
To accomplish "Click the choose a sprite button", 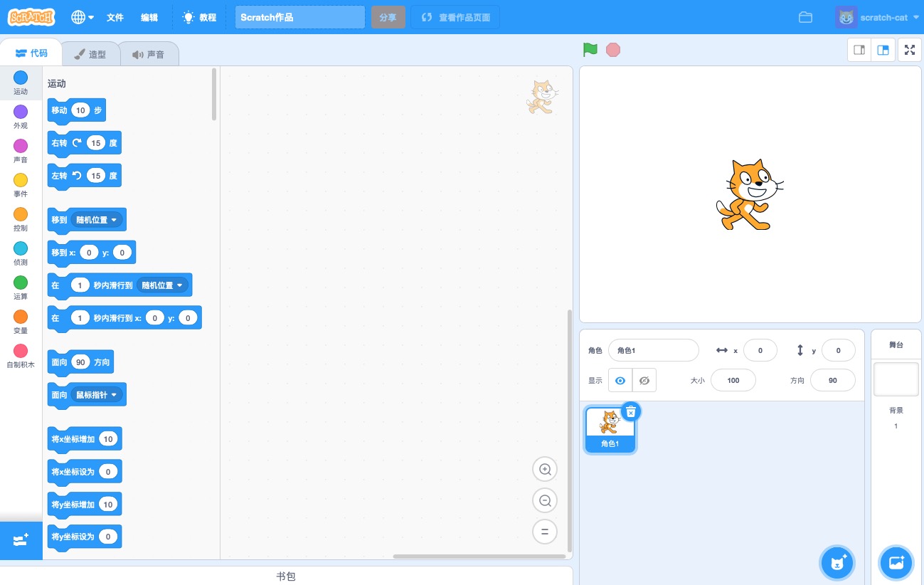I will coord(837,563).
